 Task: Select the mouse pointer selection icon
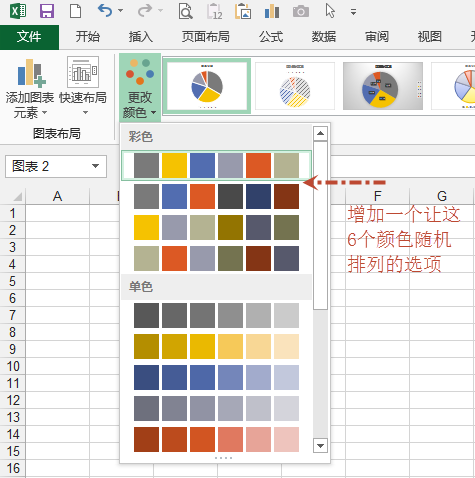pyautogui.click(x=330, y=11)
